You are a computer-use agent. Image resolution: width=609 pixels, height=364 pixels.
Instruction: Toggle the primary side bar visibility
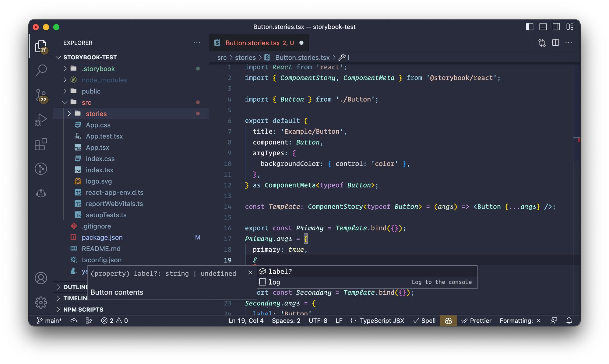click(x=530, y=27)
